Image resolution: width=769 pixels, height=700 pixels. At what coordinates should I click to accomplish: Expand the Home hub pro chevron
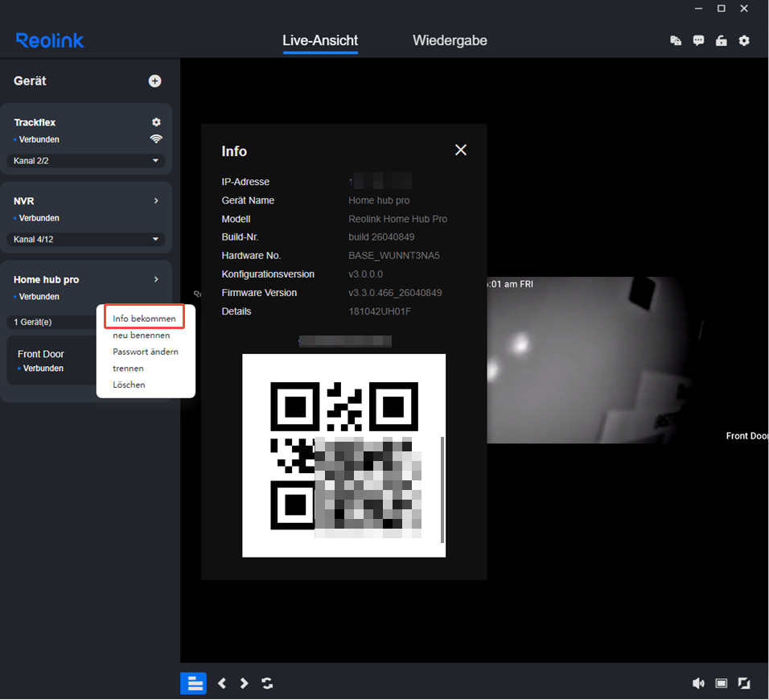click(x=156, y=279)
